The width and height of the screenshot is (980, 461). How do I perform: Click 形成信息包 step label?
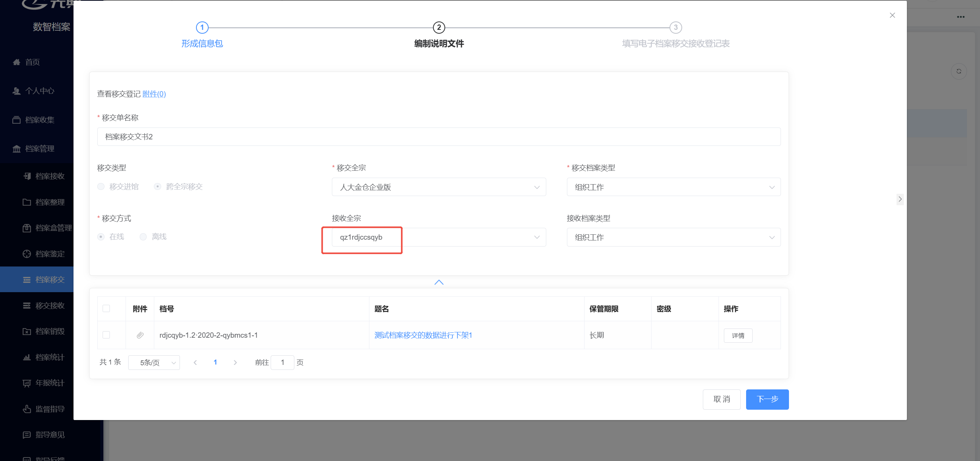pos(202,44)
